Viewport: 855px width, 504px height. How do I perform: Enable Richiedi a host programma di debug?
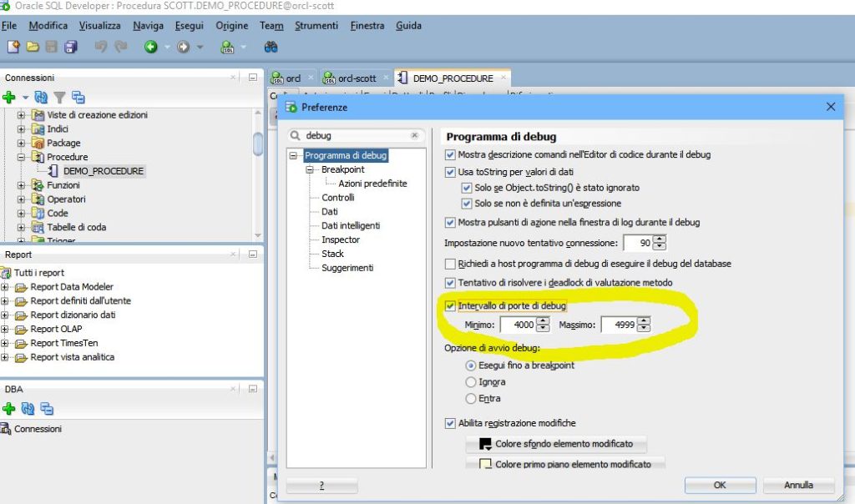450,264
